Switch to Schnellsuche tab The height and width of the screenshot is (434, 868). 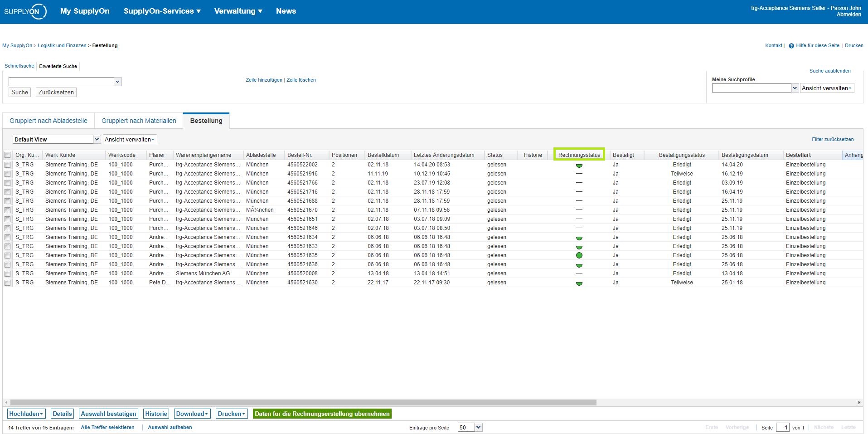[x=19, y=66]
